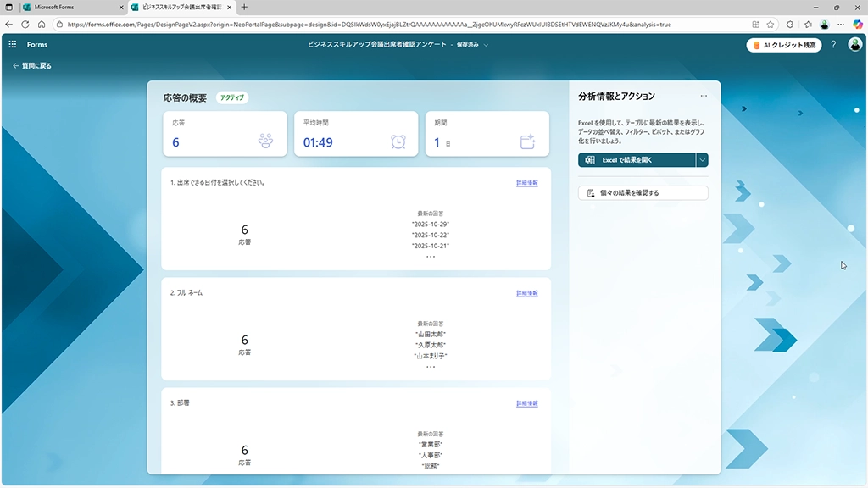Image resolution: width=868 pixels, height=488 pixels.
Task: Open 詳細情報 link for フル ネーム question
Action: click(526, 293)
